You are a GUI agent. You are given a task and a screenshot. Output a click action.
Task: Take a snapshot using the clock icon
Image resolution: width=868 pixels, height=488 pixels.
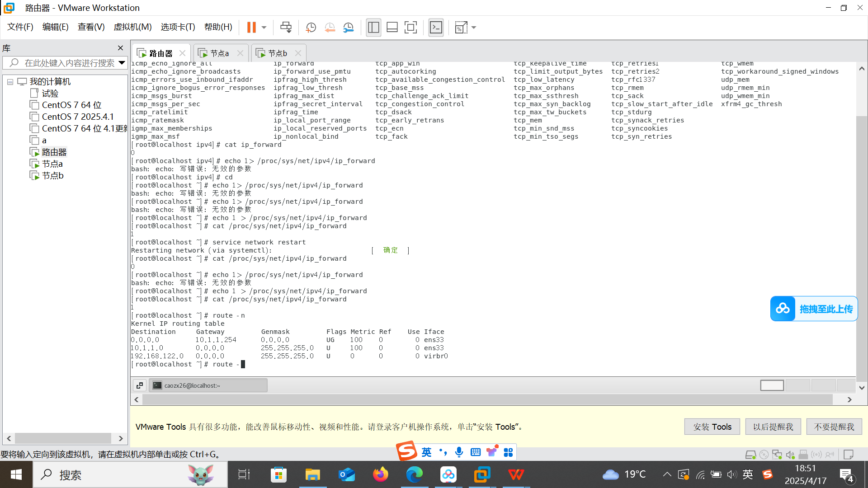coord(311,28)
